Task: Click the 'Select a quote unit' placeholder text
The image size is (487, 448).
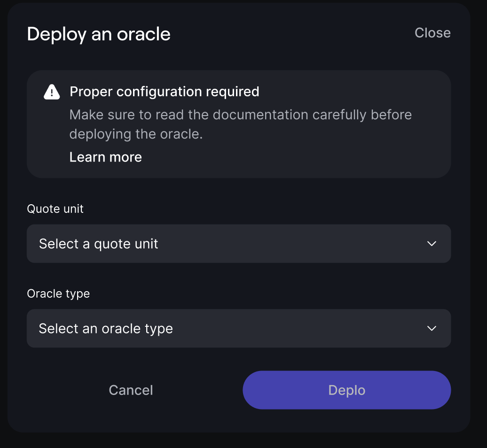Action: coord(99,244)
